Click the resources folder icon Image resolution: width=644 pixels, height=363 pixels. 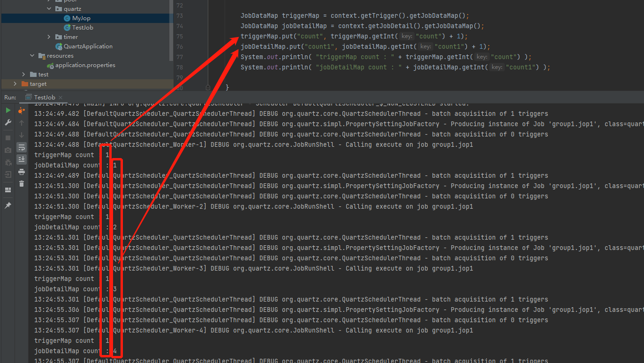42,56
